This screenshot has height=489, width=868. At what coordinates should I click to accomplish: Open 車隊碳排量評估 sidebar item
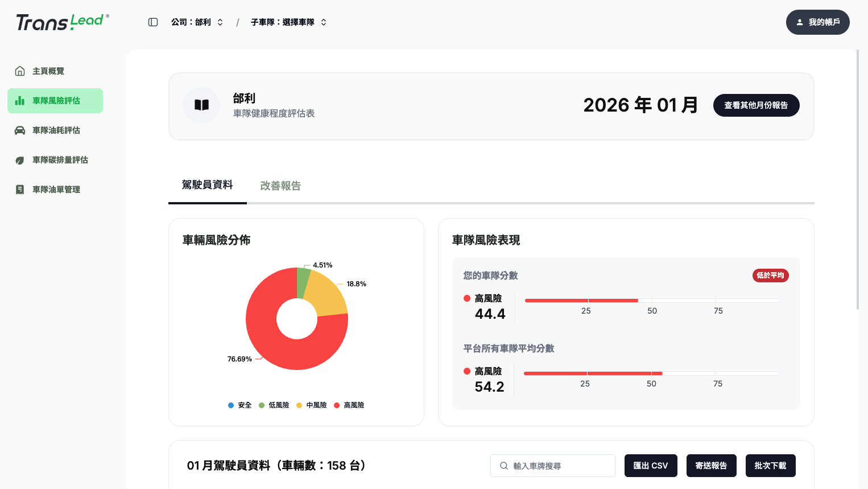pyautogui.click(x=55, y=160)
